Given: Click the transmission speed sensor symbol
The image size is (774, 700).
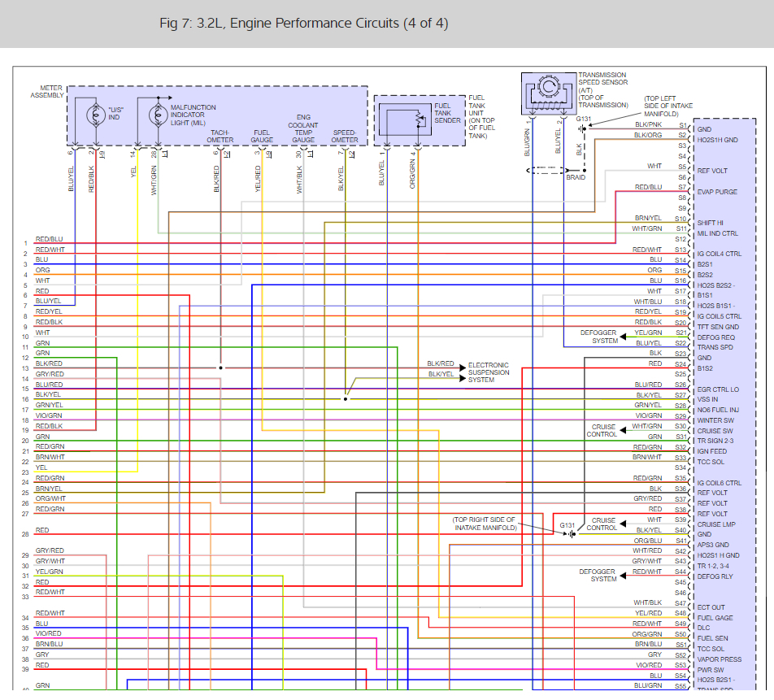Looking at the screenshot, I should tap(549, 93).
